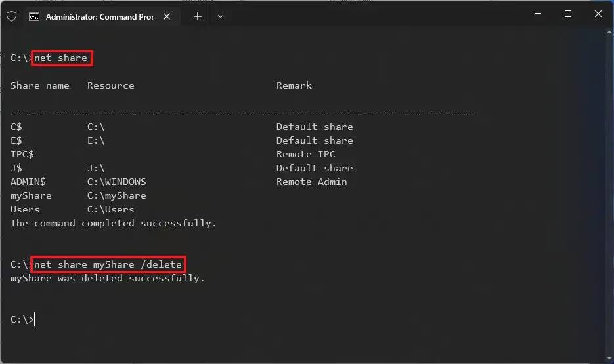This screenshot has height=364, width=614.
Task: Click the IPC$ share name
Action: point(22,154)
